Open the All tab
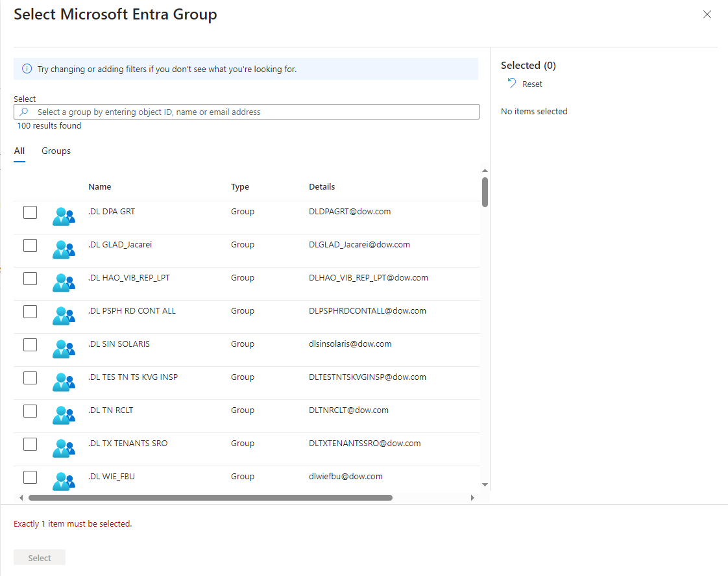 [19, 151]
